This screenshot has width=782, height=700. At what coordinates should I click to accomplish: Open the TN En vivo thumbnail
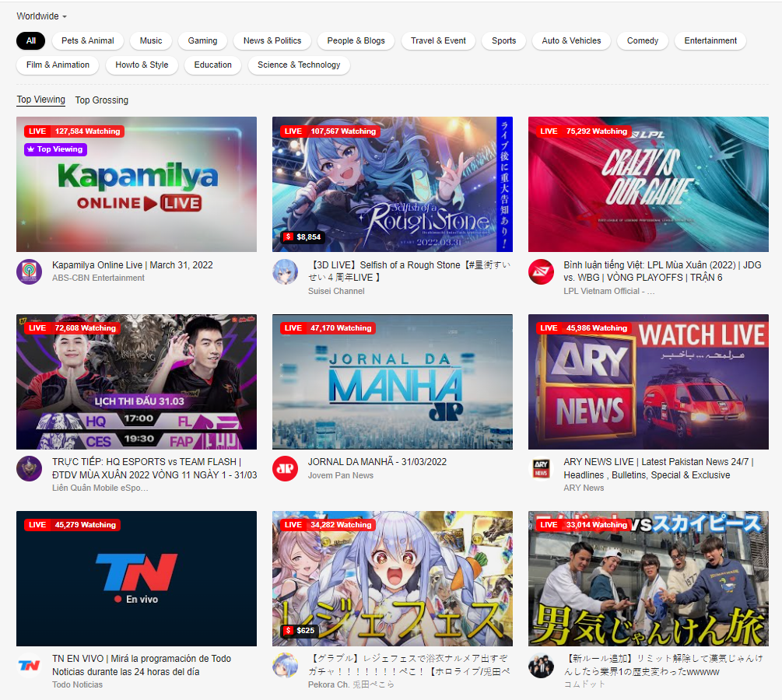coord(137,579)
